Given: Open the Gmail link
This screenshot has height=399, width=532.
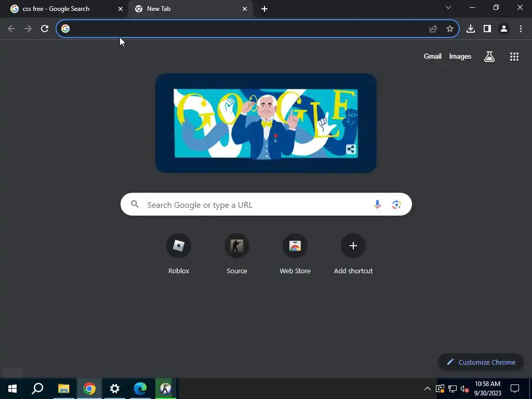Looking at the screenshot, I should (x=433, y=57).
